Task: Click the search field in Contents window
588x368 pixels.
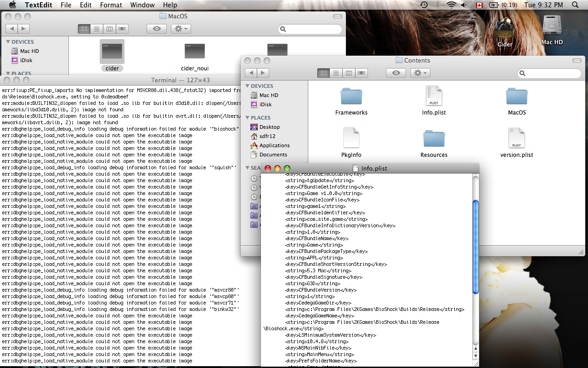Action: click(x=551, y=73)
